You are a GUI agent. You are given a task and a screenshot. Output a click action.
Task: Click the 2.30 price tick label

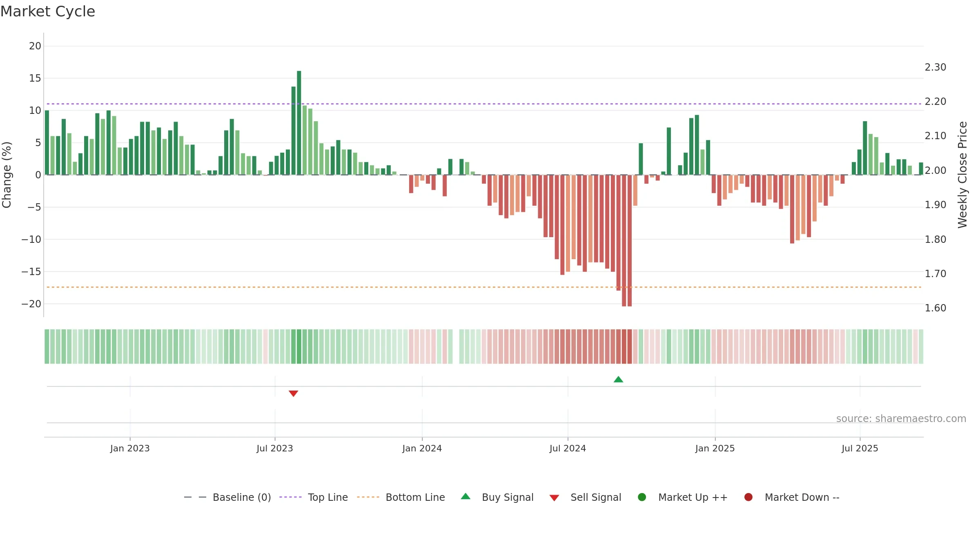(935, 67)
